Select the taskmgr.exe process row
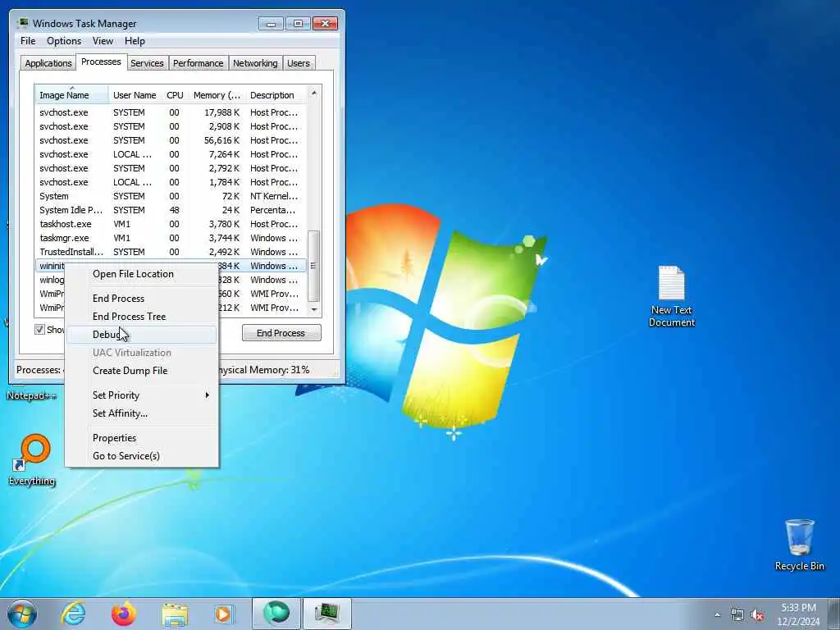The image size is (840, 630). tap(171, 238)
